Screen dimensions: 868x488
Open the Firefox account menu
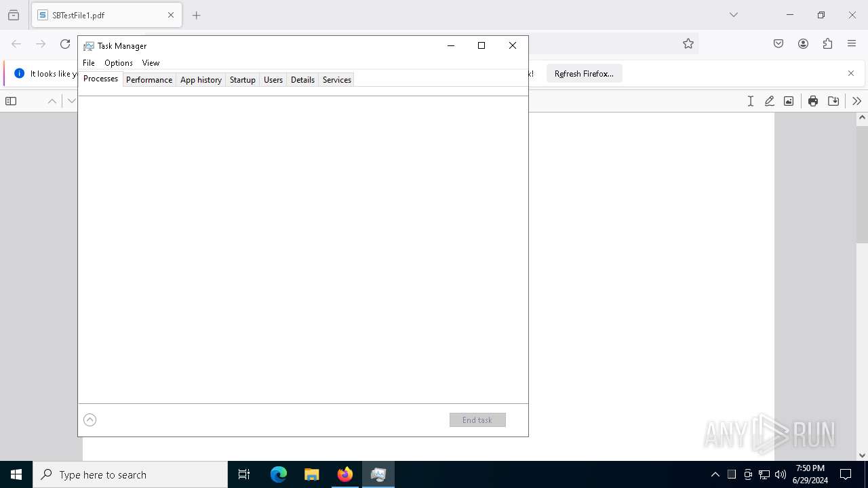click(x=803, y=44)
